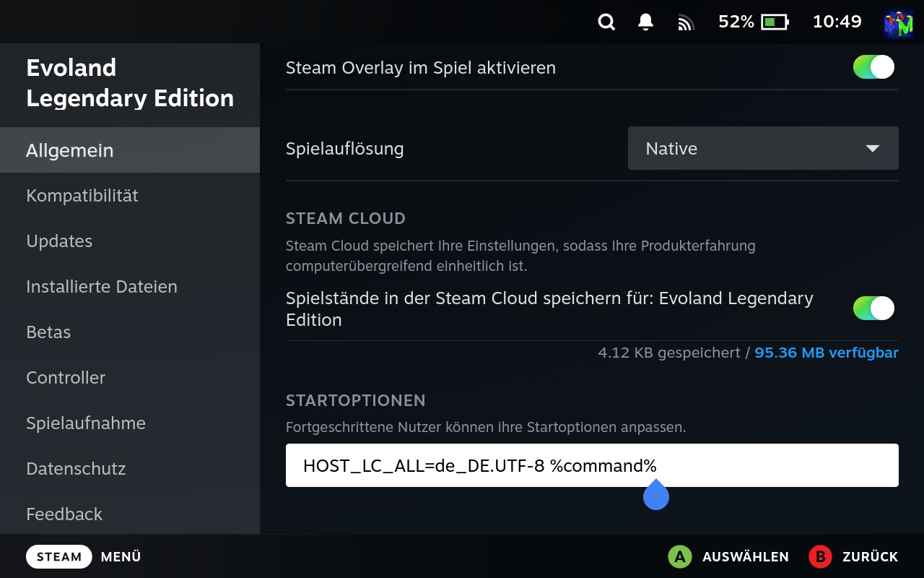Tap the blue text cursor handle

coord(655,497)
